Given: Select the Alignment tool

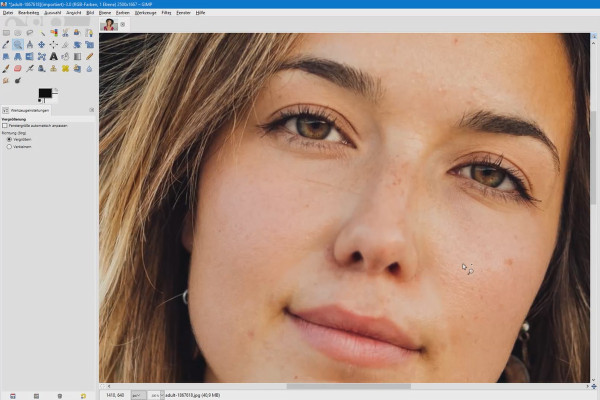Looking at the screenshot, I should coord(54,45).
